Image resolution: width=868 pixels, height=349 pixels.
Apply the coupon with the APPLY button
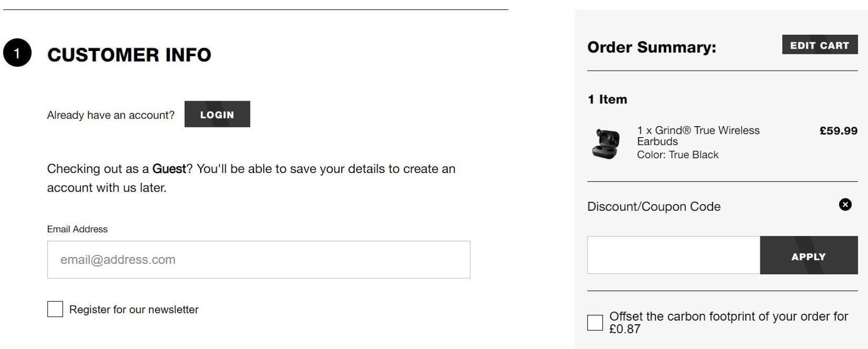[808, 255]
